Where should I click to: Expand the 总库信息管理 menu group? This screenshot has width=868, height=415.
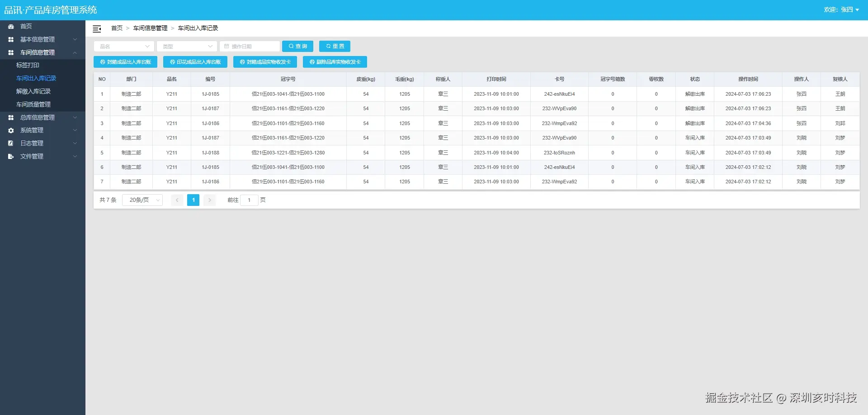tap(42, 118)
